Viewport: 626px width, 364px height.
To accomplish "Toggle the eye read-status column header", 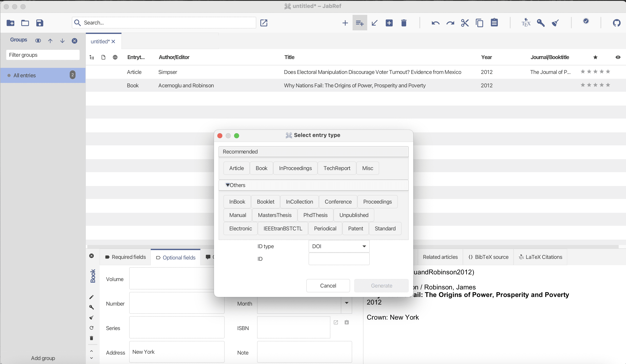I will pos(618,57).
